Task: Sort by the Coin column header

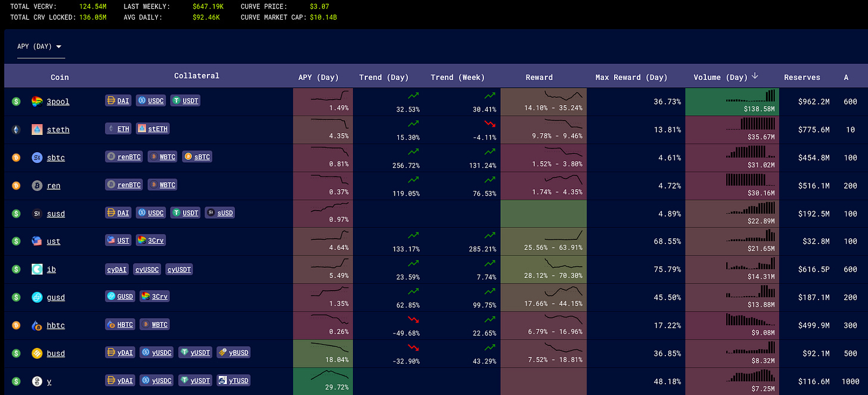Action: [x=60, y=77]
